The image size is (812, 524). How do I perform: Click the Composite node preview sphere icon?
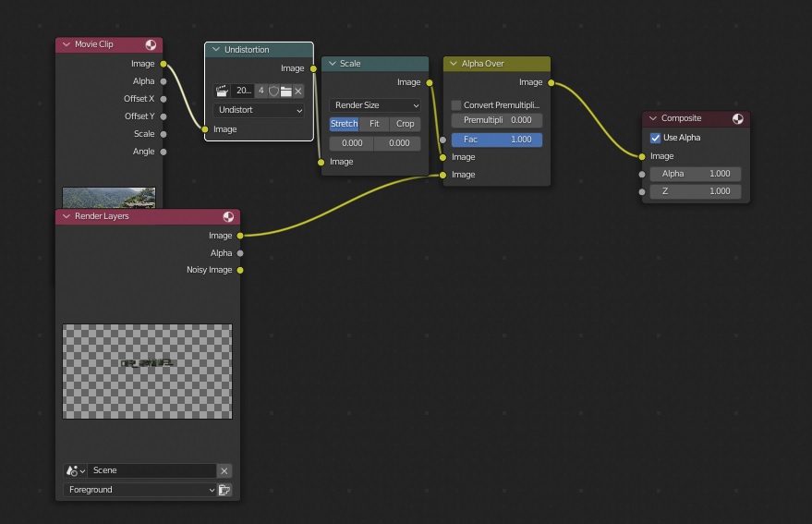pyautogui.click(x=737, y=118)
